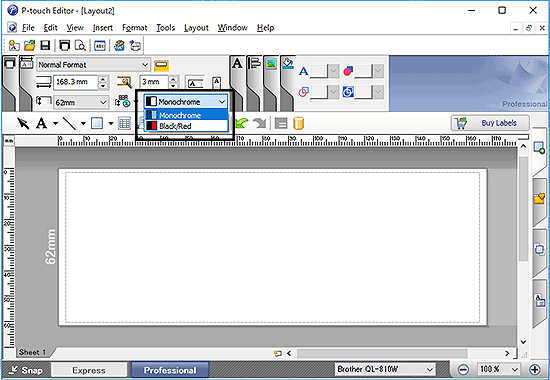Screen dimensions: 550x380
Task: Open the color fill bucket properties tab
Action: pyautogui.click(x=288, y=64)
